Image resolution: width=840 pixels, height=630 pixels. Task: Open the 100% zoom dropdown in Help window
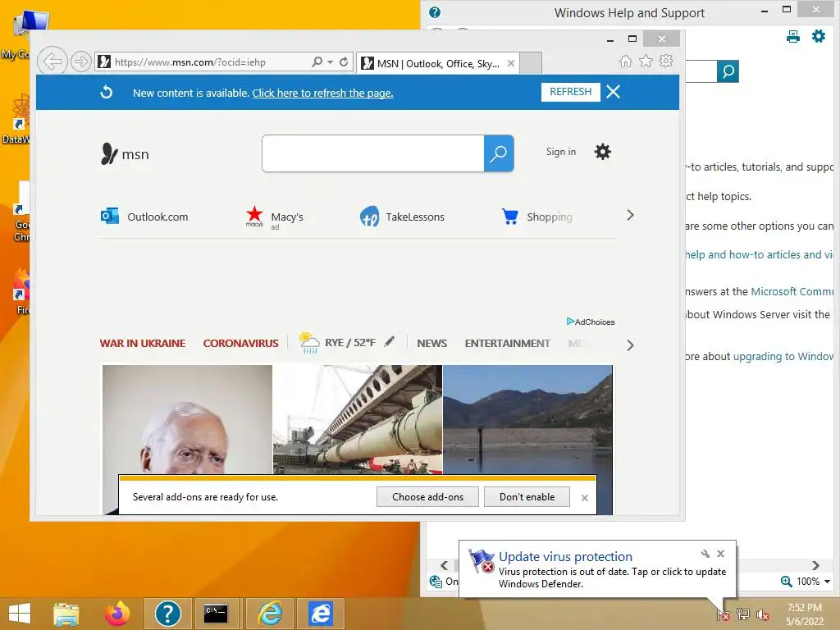click(827, 582)
